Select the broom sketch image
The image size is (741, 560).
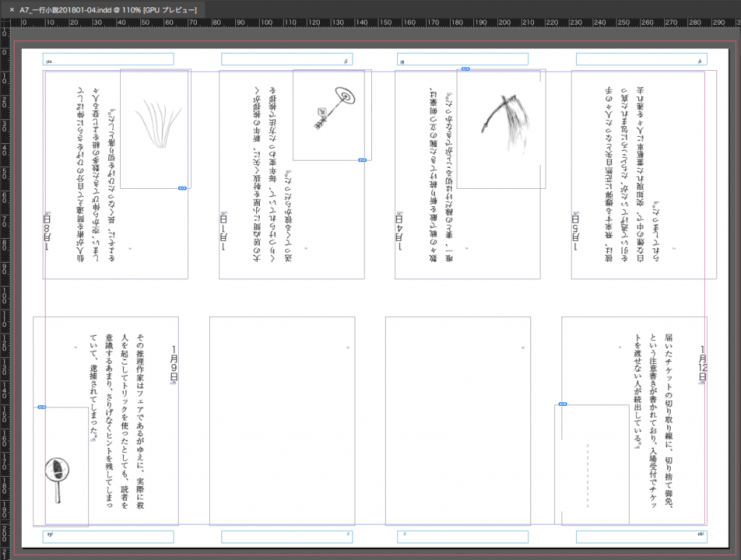click(x=506, y=123)
